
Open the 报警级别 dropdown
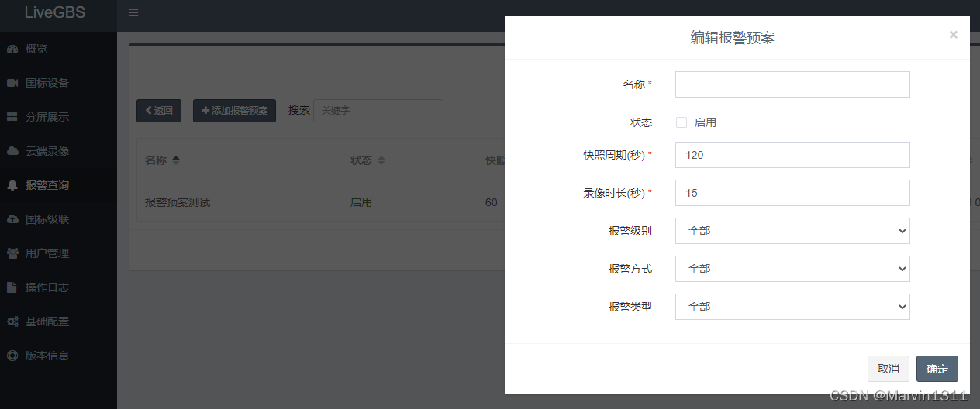[792, 231]
